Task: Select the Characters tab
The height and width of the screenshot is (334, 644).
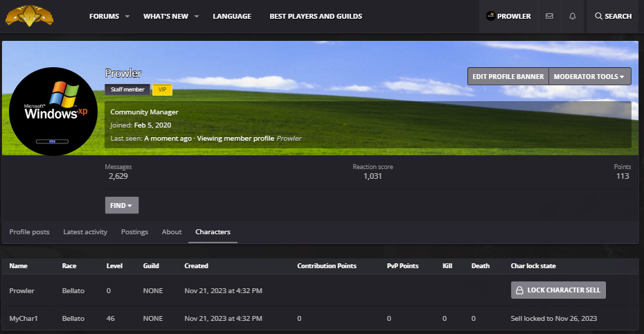Action: [x=213, y=231]
